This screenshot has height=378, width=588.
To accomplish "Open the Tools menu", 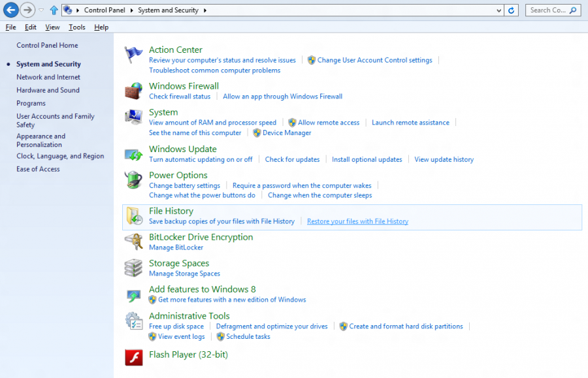I will (x=76, y=27).
